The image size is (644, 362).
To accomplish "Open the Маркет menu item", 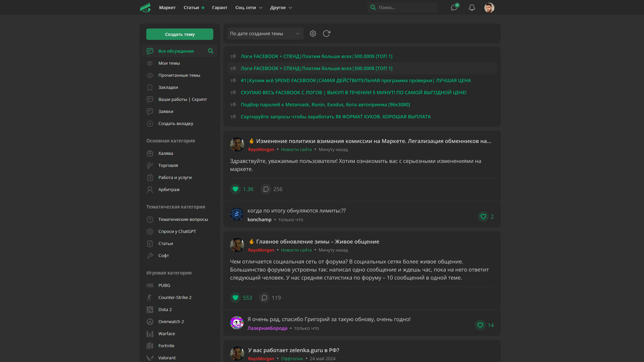I will pyautogui.click(x=167, y=8).
